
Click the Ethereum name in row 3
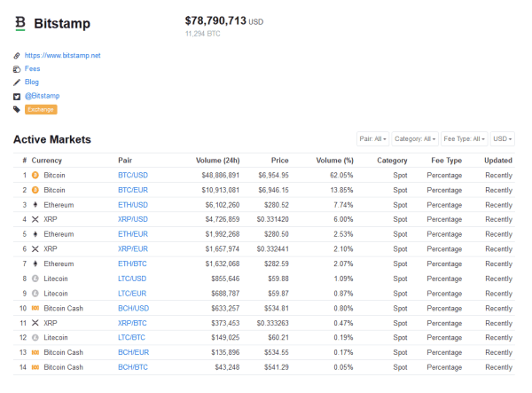[x=59, y=205]
